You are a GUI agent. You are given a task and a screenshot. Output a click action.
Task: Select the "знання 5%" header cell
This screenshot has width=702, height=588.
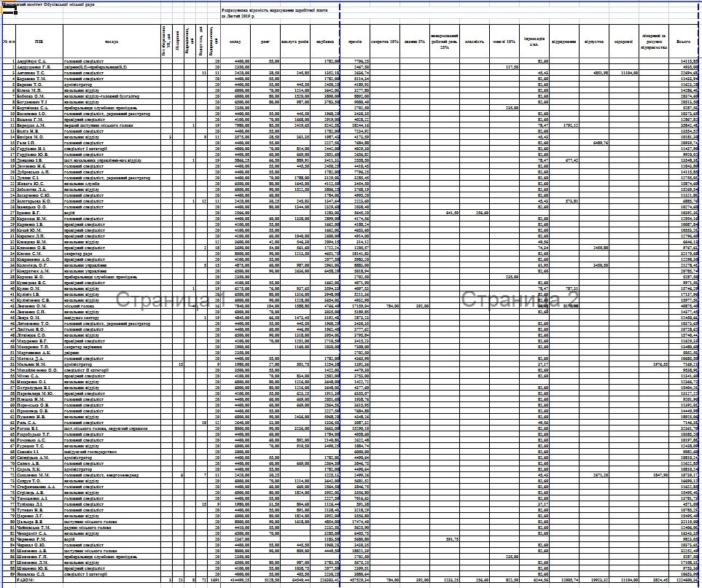[x=414, y=42]
